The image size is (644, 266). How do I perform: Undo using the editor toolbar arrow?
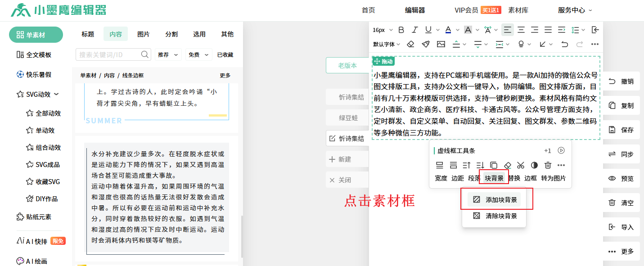564,44
